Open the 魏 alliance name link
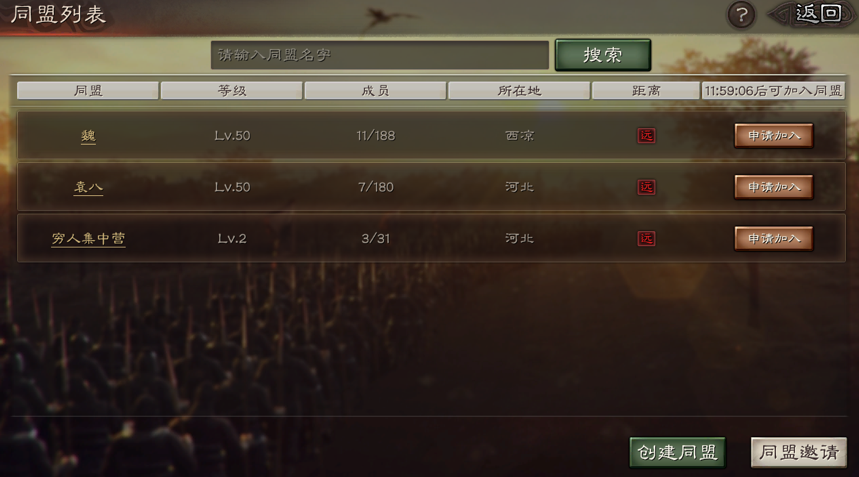This screenshot has width=859, height=477. 88,136
